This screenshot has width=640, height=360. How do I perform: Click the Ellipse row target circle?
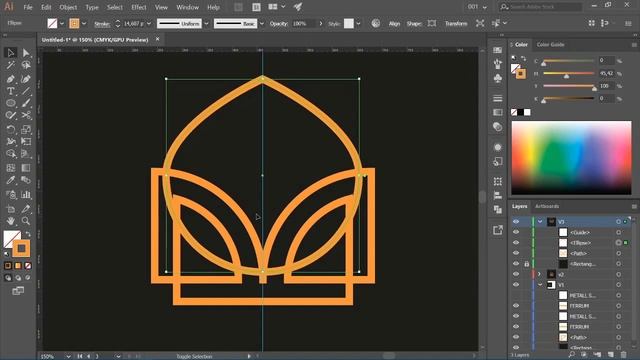pyautogui.click(x=618, y=242)
